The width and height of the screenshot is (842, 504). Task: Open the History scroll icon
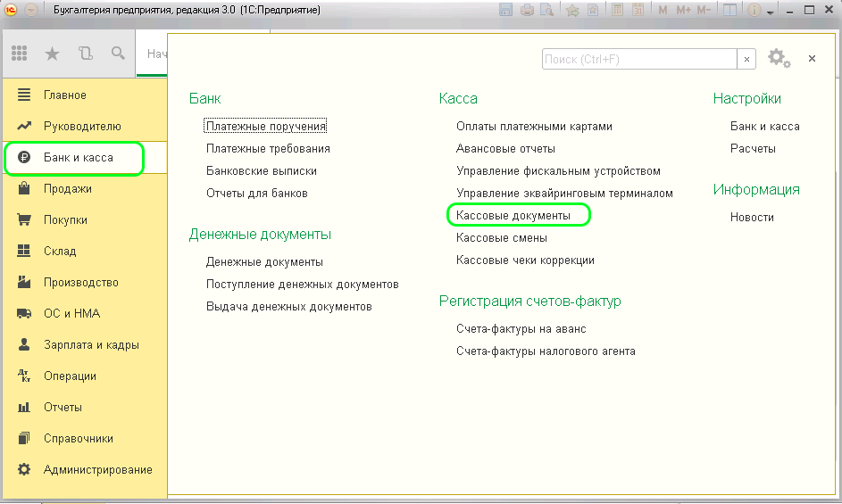(86, 54)
